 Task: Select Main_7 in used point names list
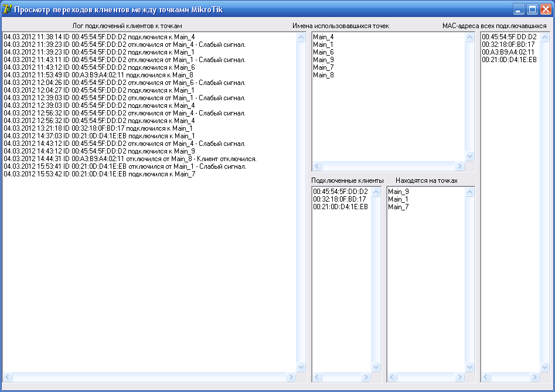point(323,67)
